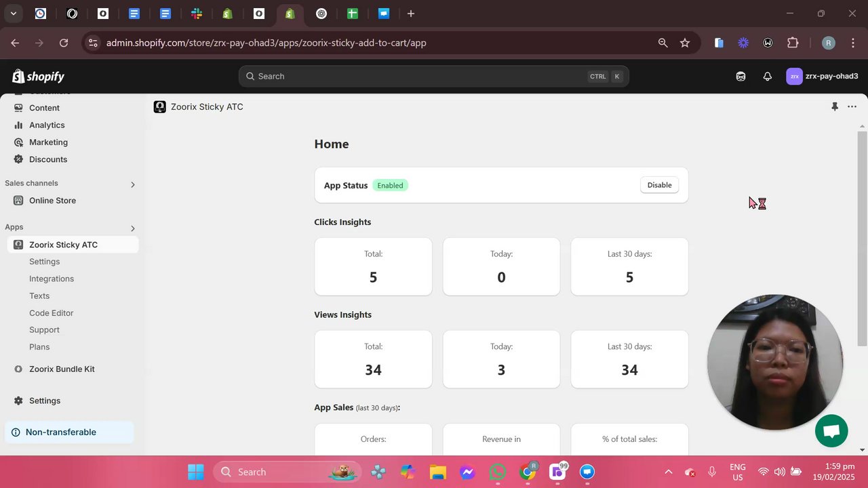The image size is (868, 488).
Task: Click the Zoorix Sticky ATC header icon
Action: tap(160, 106)
